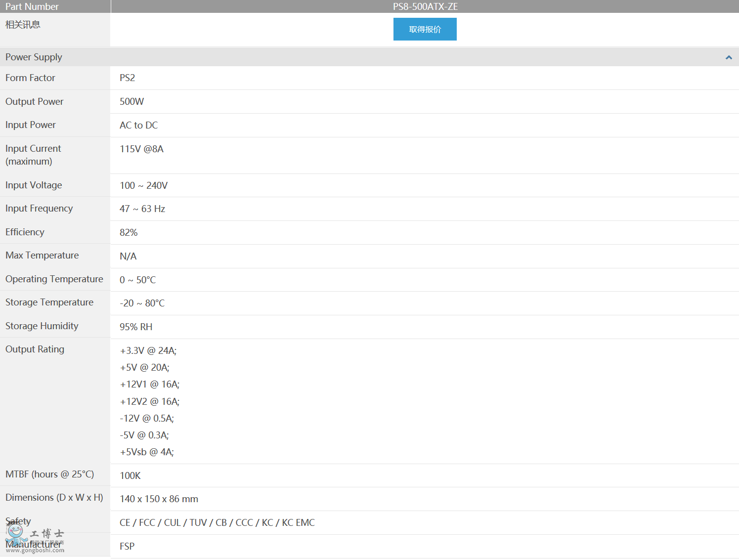This screenshot has width=739, height=560.
Task: Select the MTBF value 100K
Action: pyautogui.click(x=130, y=475)
